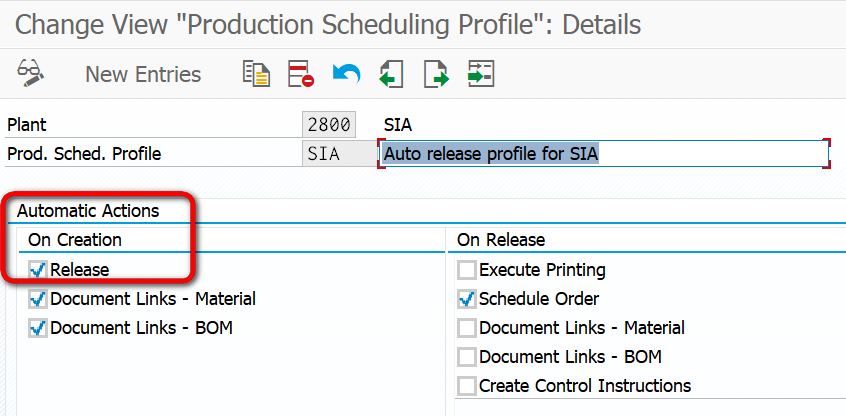Click the Prod. Sched. Profile SIA field
The image size is (846, 416).
[328, 154]
